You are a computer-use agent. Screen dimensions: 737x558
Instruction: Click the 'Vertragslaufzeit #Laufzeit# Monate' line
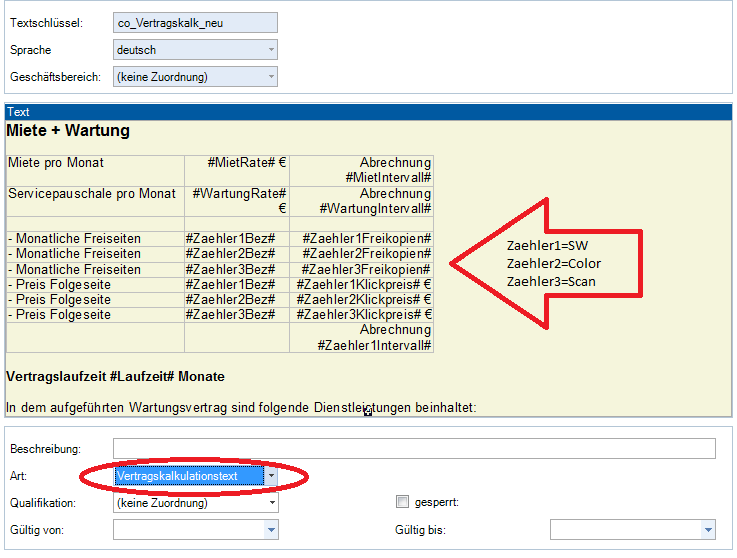tap(115, 377)
